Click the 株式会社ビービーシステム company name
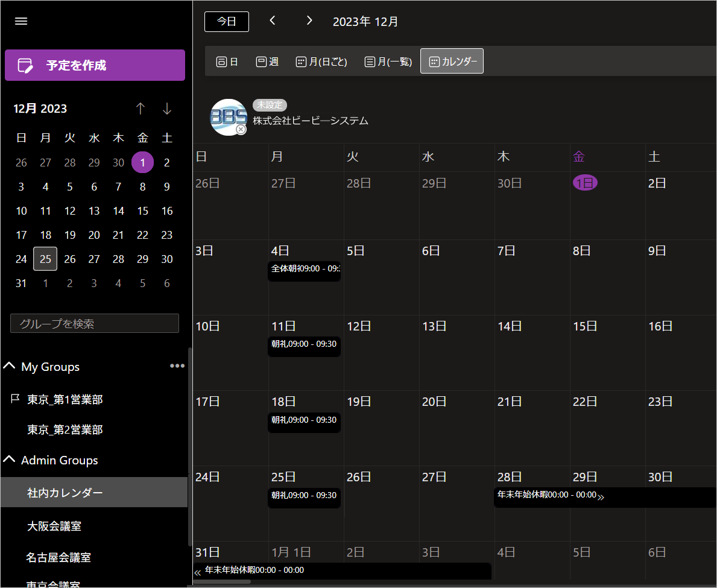This screenshot has width=717, height=588. pyautogui.click(x=311, y=121)
